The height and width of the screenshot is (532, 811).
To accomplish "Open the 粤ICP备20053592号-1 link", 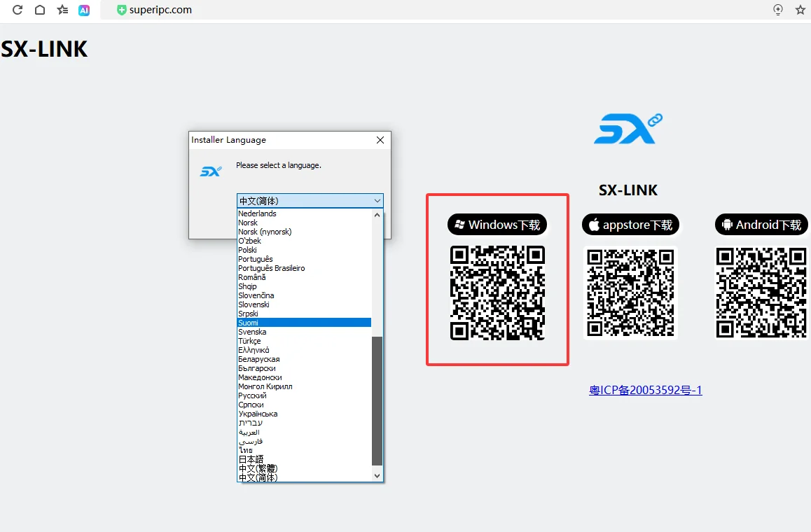I will click(x=646, y=390).
